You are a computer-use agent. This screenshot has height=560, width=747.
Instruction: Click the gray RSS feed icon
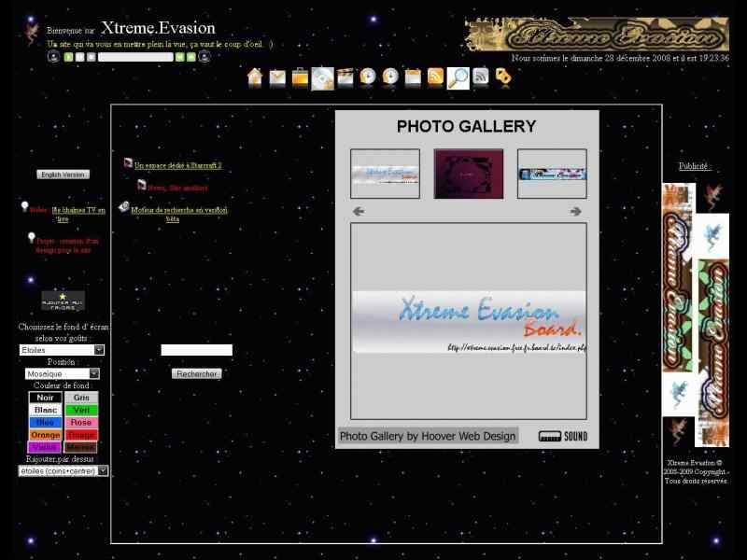point(481,77)
